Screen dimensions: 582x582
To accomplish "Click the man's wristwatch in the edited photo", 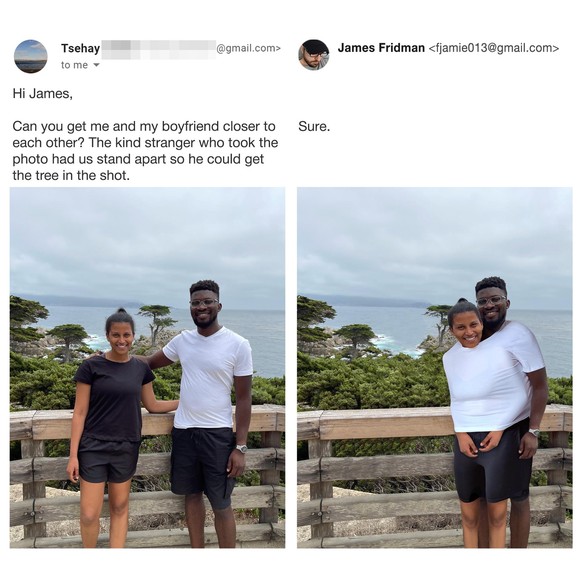I will pyautogui.click(x=534, y=432).
